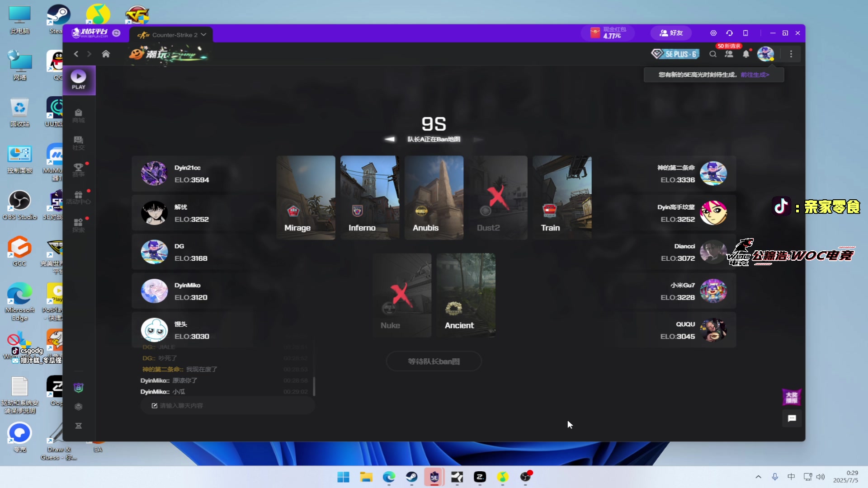This screenshot has height=488, width=868.
Task: Click the phone icon in title bar
Action: (745, 33)
